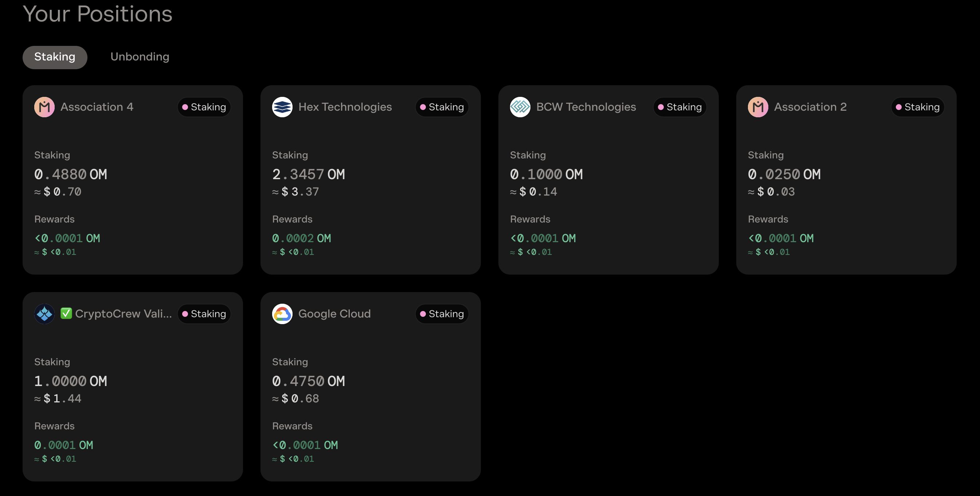Click the Staking badge on CryptoCrew card
The height and width of the screenshot is (496, 980).
point(204,314)
